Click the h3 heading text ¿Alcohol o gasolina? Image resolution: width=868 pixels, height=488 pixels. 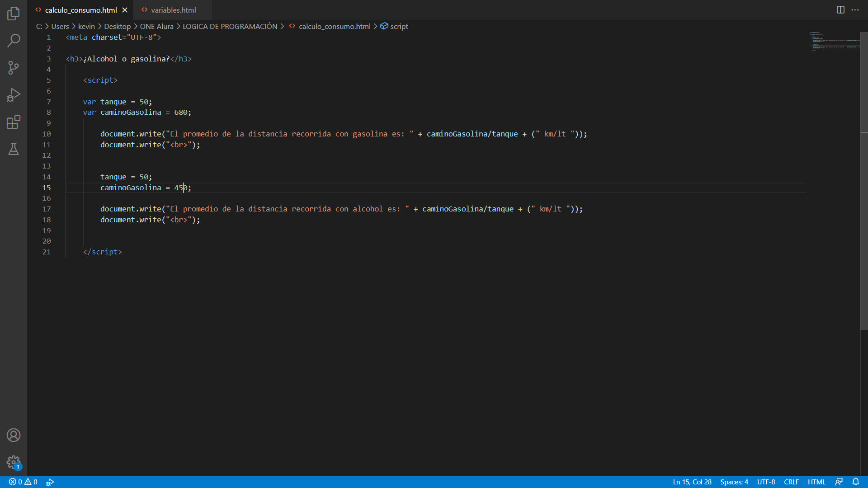(126, 59)
